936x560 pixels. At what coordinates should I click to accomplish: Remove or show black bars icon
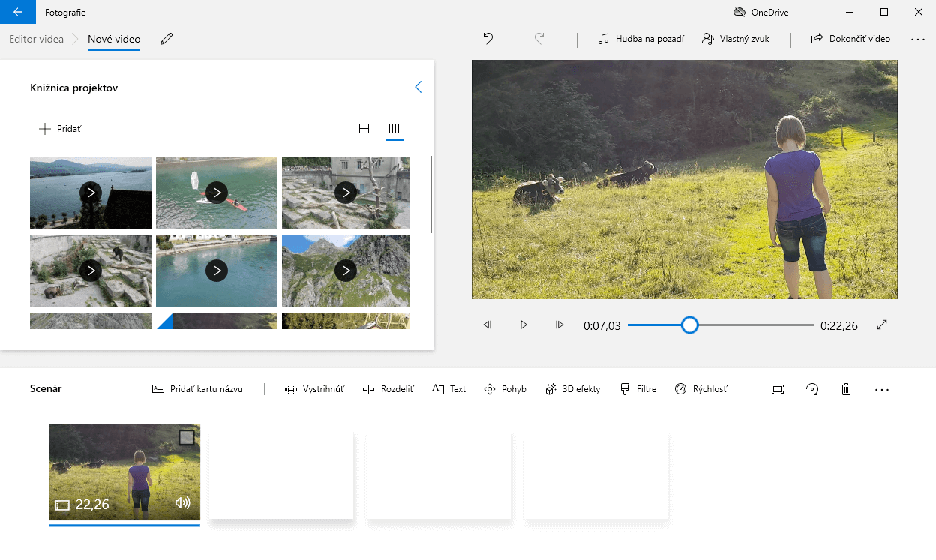[778, 389]
